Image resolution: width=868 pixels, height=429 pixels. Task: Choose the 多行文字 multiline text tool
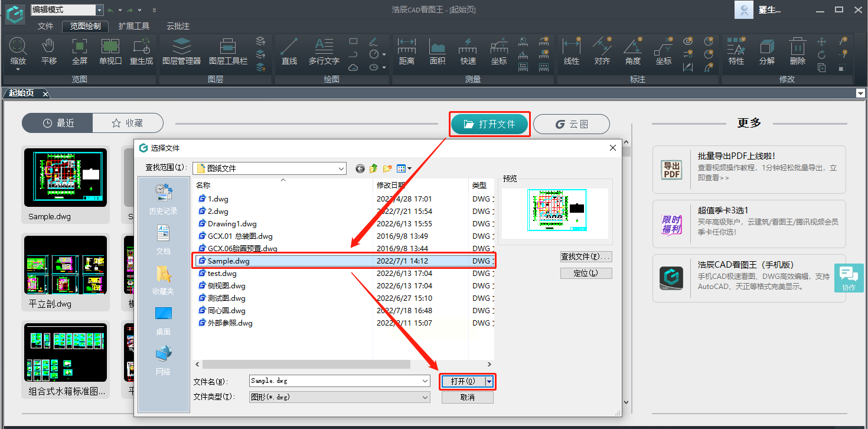tap(324, 51)
